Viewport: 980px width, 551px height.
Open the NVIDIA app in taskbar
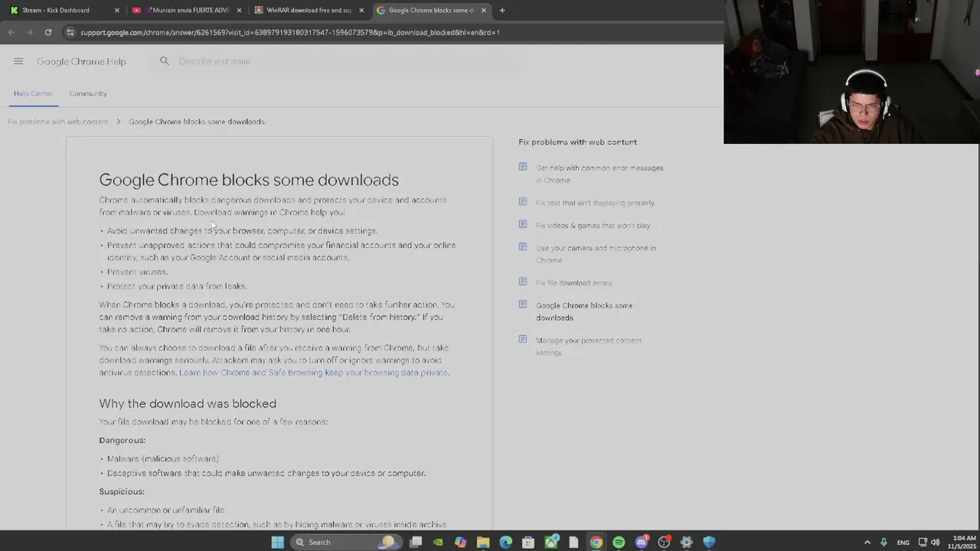(438, 542)
